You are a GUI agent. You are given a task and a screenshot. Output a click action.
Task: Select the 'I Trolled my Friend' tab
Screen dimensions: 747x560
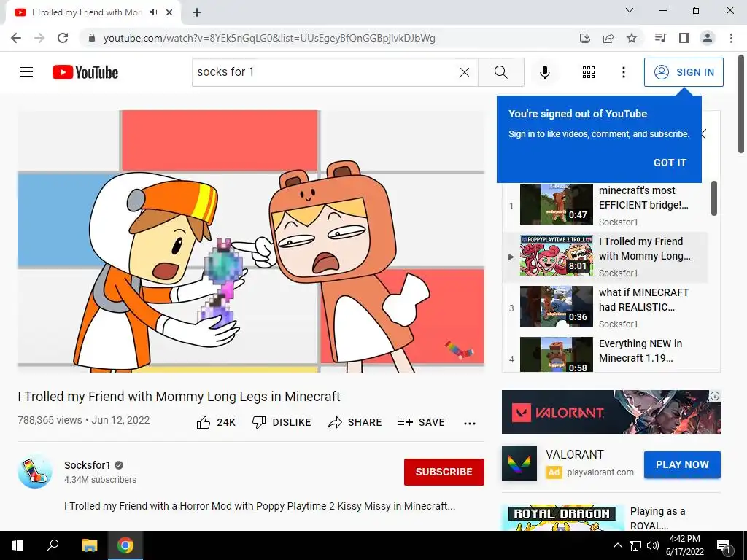(93, 12)
